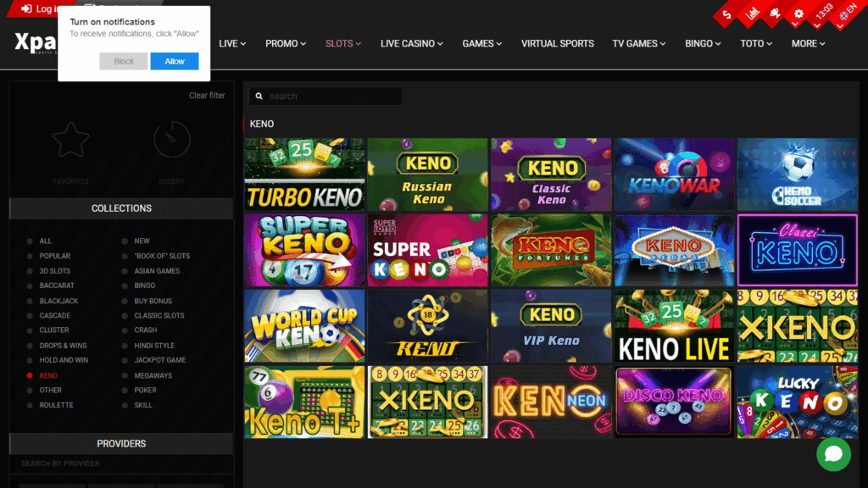Open Keno T+ game tile

(304, 402)
